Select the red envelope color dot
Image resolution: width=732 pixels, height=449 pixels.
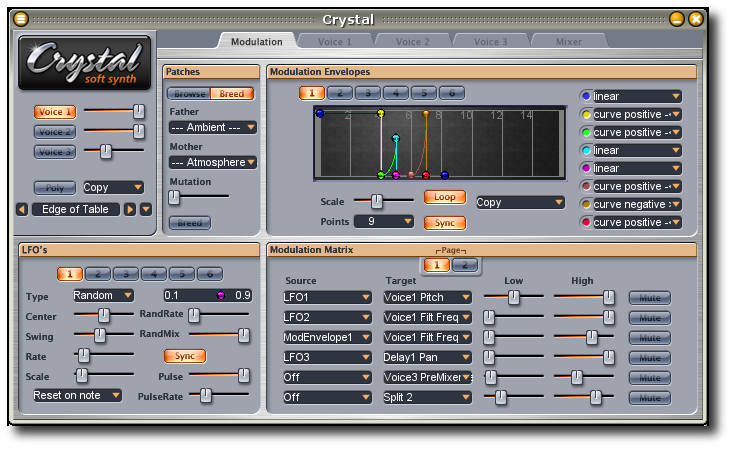586,222
